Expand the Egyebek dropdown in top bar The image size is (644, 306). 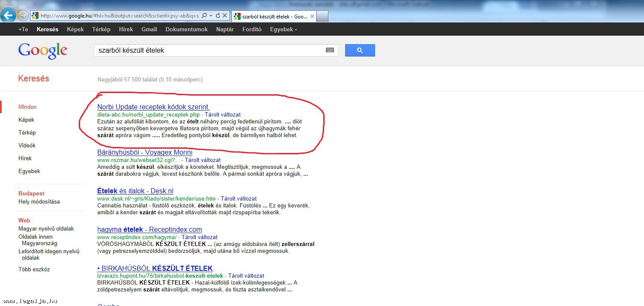[x=283, y=29]
